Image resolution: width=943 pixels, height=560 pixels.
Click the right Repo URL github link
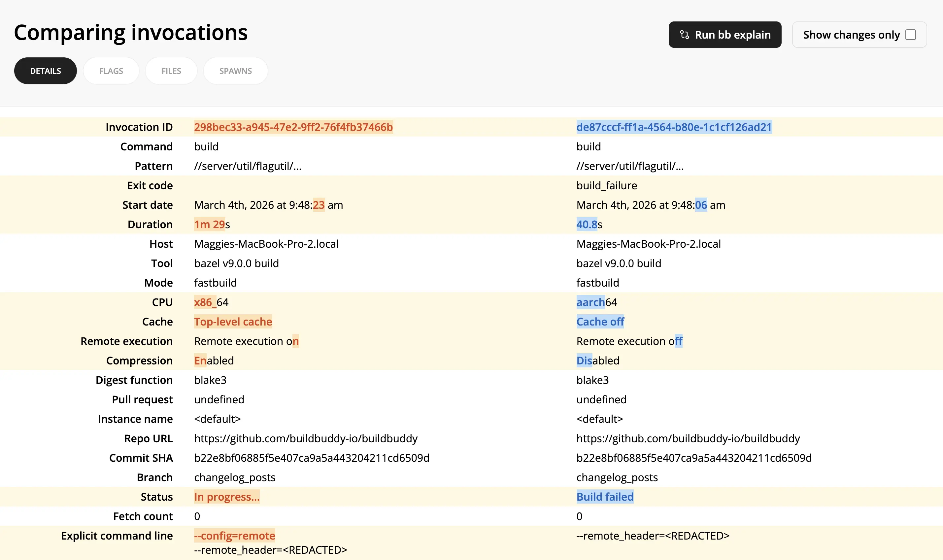coord(688,439)
